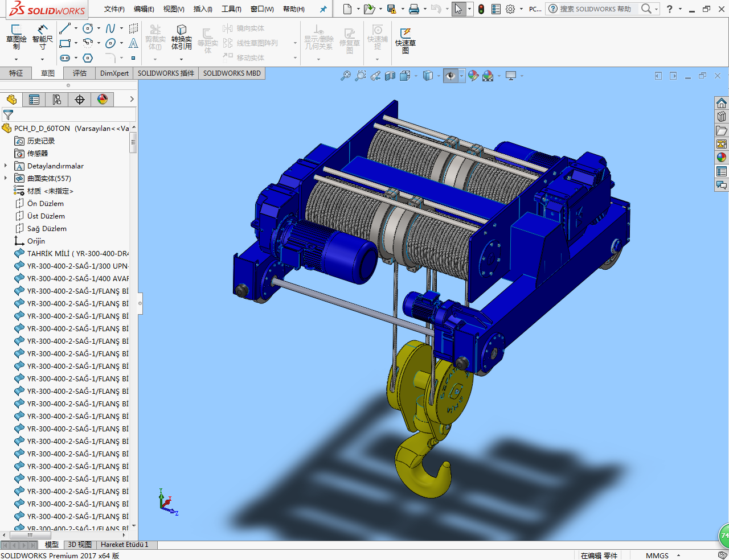Select the sketch Text tool
This screenshot has width=729, height=560.
pyautogui.click(x=133, y=43)
